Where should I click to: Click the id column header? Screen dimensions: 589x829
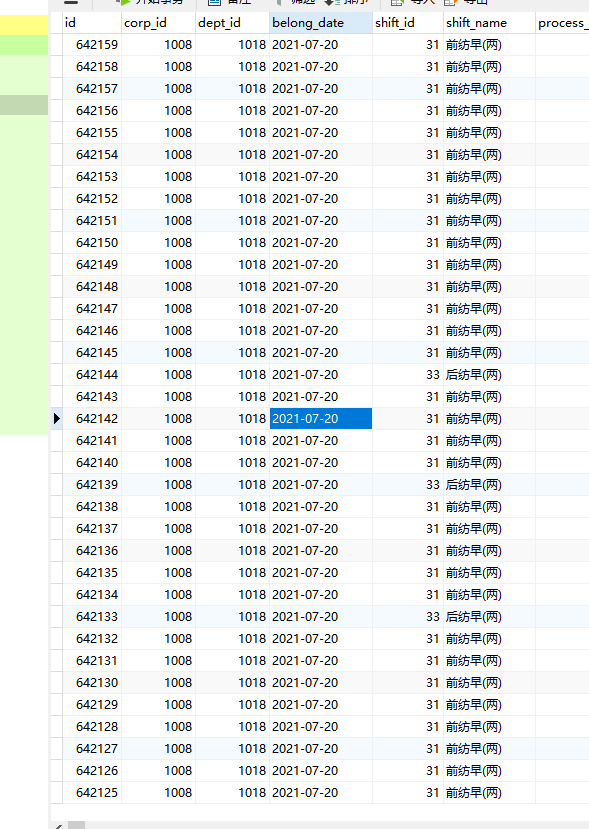pos(91,23)
